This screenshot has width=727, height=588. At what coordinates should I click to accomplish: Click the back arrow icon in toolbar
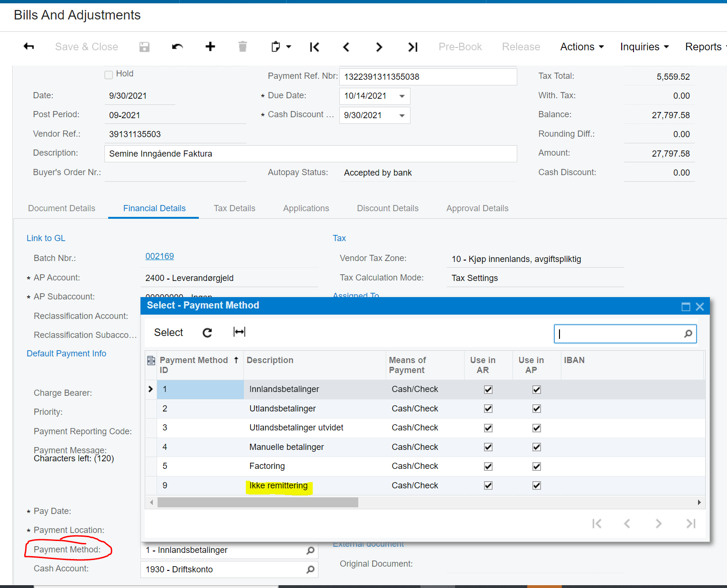pos(29,47)
